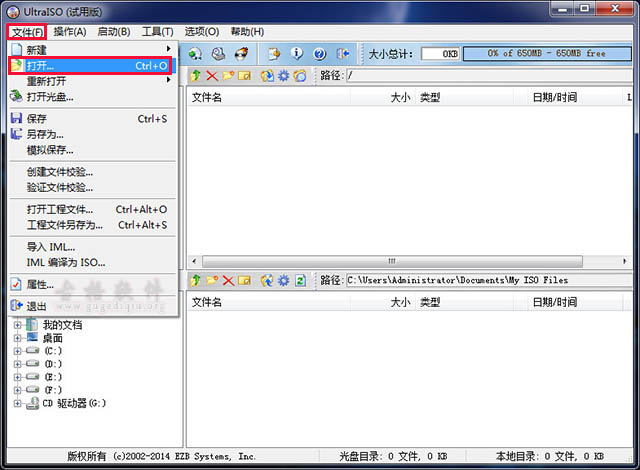Click the info (i) icon in main toolbar

click(297, 53)
